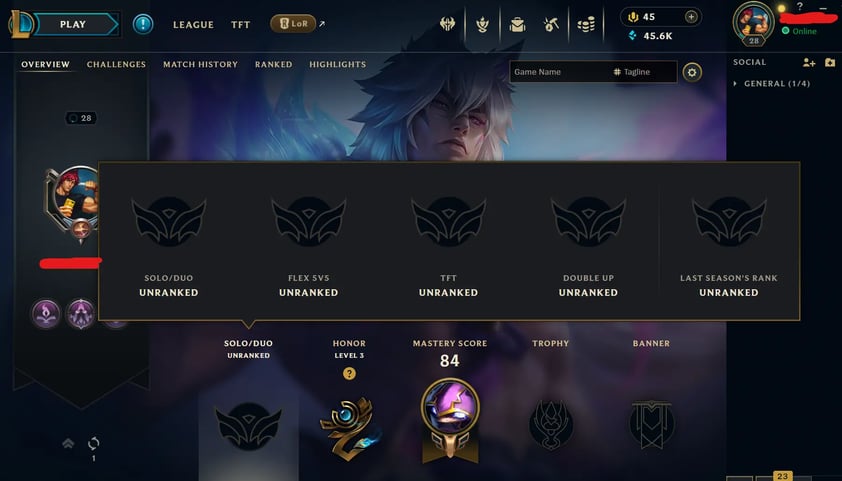Open the Collection backpack icon
The image size is (842, 481).
[517, 24]
